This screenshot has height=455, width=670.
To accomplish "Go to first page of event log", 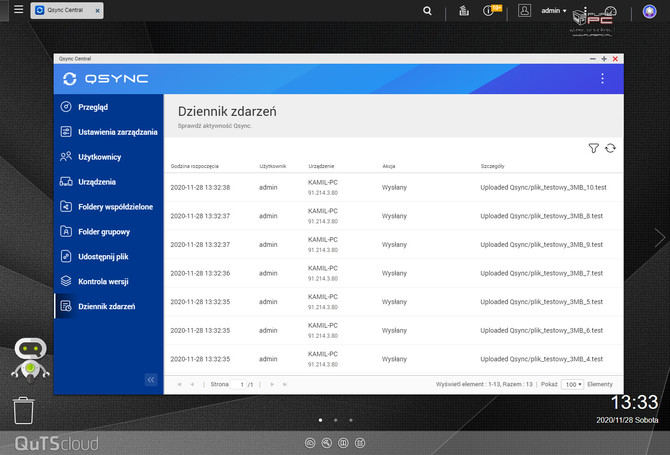I will [179, 384].
